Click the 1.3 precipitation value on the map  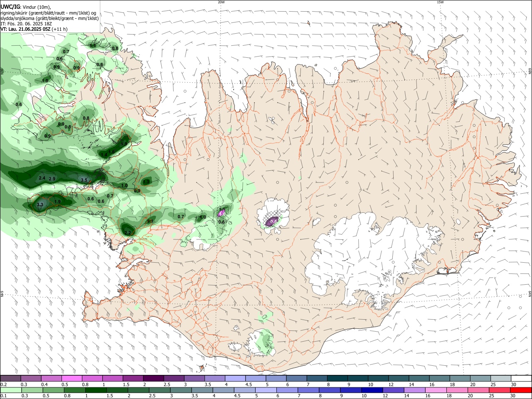146,182
